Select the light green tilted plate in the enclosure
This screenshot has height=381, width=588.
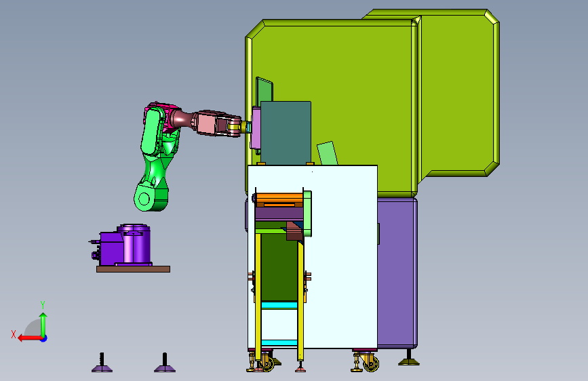pyautogui.click(x=328, y=153)
